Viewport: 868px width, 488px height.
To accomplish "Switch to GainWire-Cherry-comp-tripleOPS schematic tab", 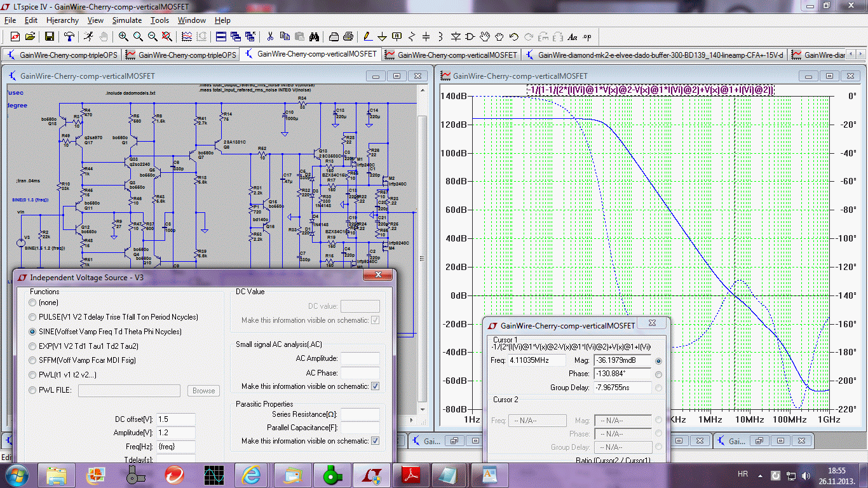I will [61, 55].
